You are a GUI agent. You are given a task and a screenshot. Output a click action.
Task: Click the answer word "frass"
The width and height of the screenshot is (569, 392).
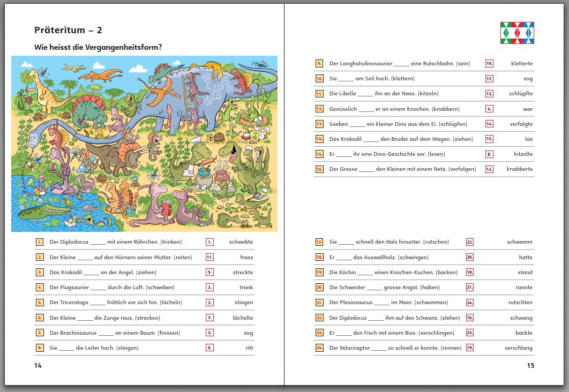click(246, 258)
